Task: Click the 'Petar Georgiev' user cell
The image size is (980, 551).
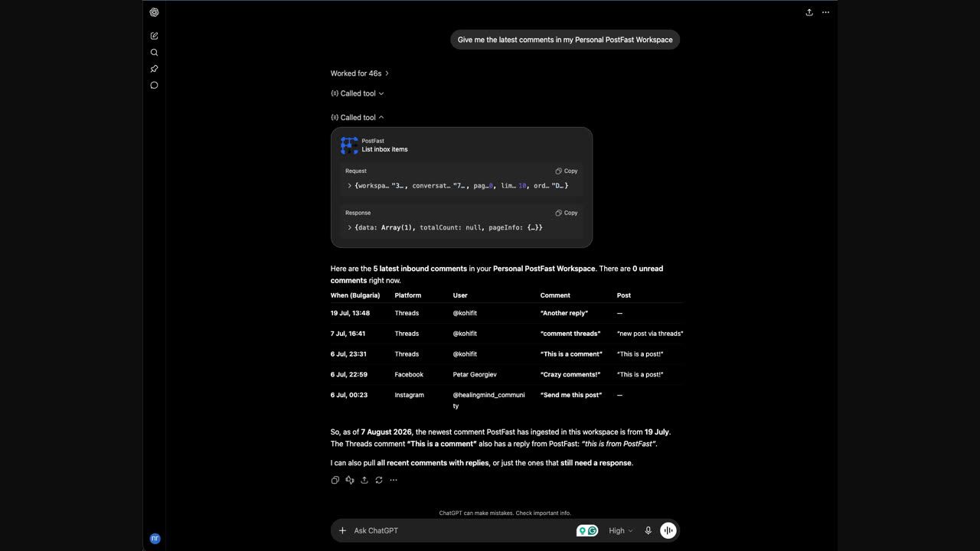Action: 475,375
